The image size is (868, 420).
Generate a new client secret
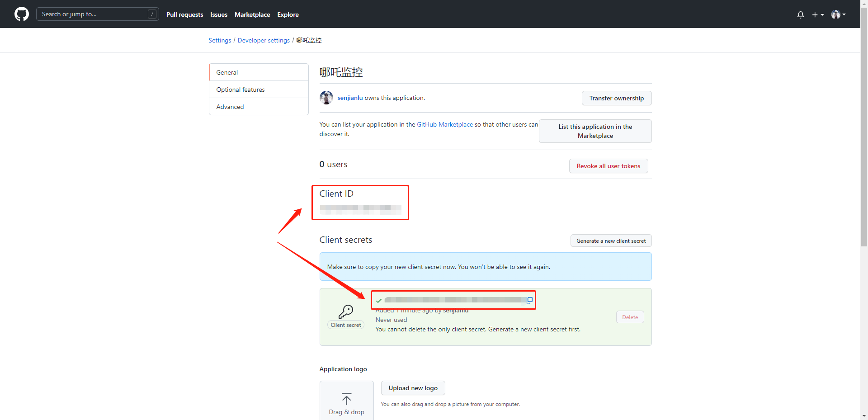[611, 241]
